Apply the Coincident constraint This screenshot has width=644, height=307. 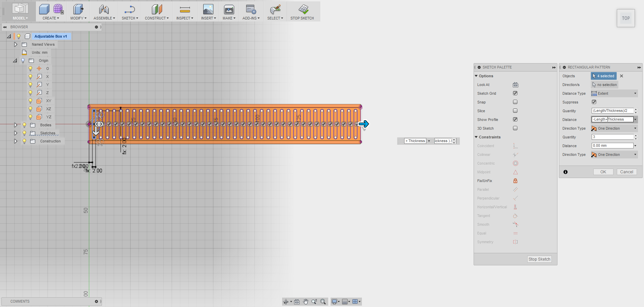click(x=515, y=145)
